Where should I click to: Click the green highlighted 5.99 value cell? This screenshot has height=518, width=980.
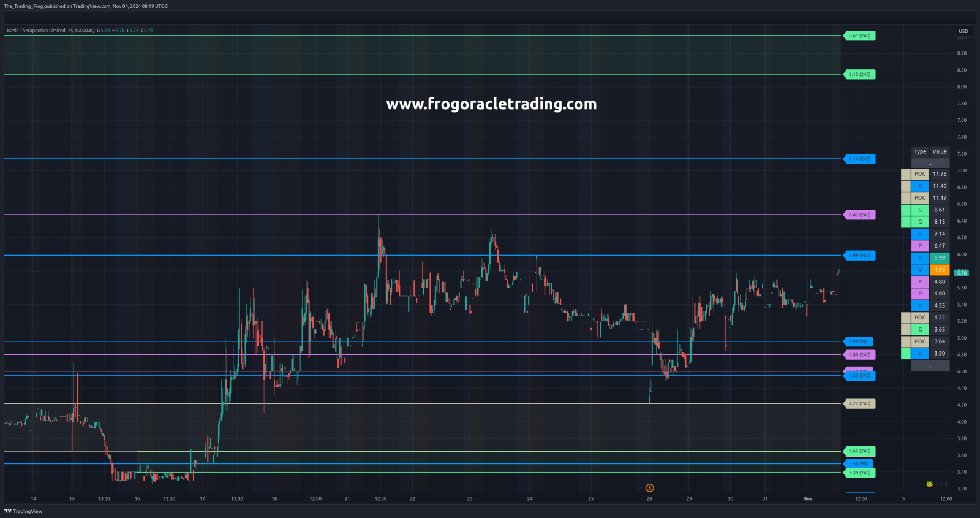coord(940,257)
